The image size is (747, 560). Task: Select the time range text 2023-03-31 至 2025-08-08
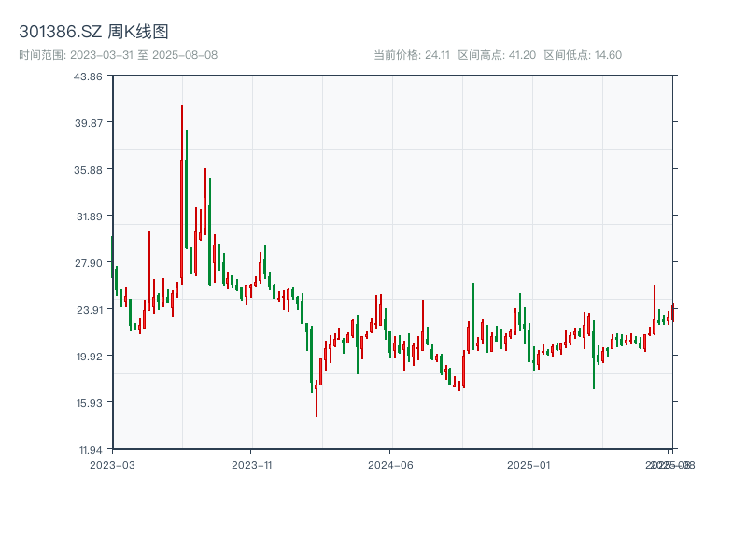144,55
